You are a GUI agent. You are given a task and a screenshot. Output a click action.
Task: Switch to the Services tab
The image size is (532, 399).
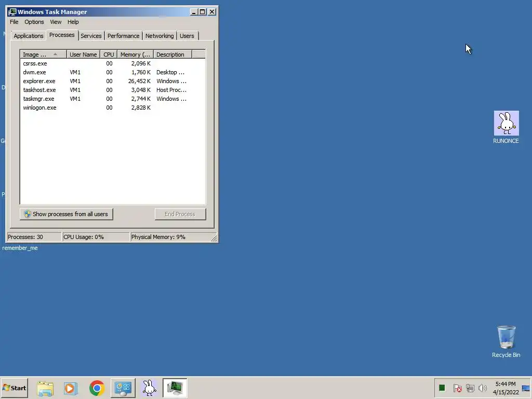pos(91,36)
